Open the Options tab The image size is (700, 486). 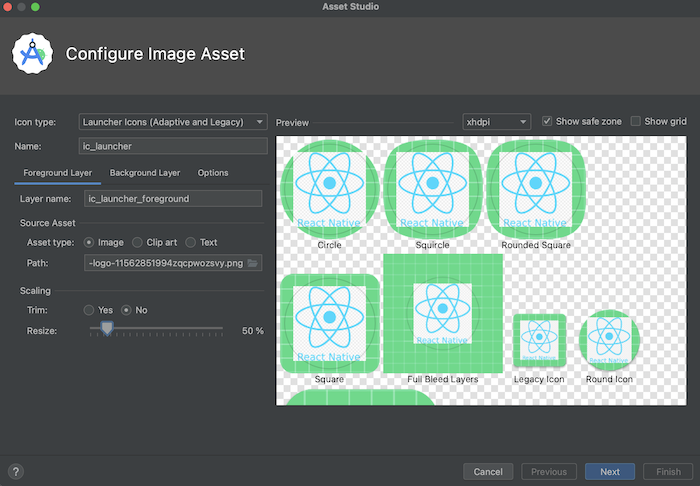point(213,173)
